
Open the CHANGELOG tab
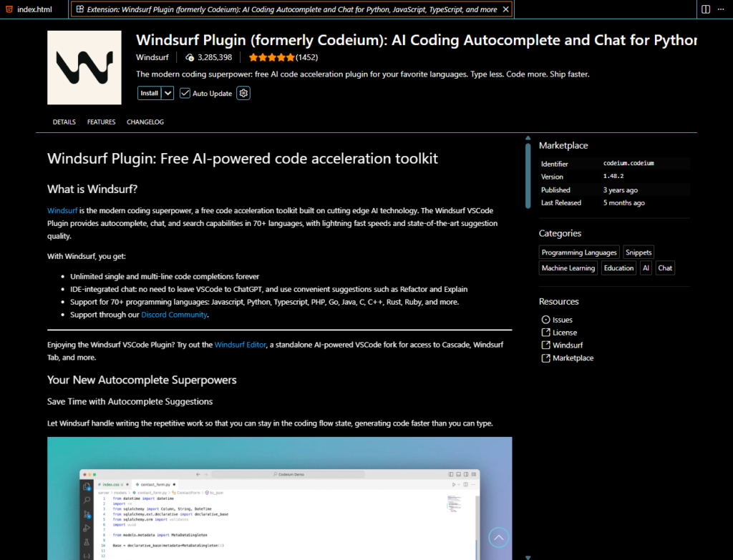point(145,122)
